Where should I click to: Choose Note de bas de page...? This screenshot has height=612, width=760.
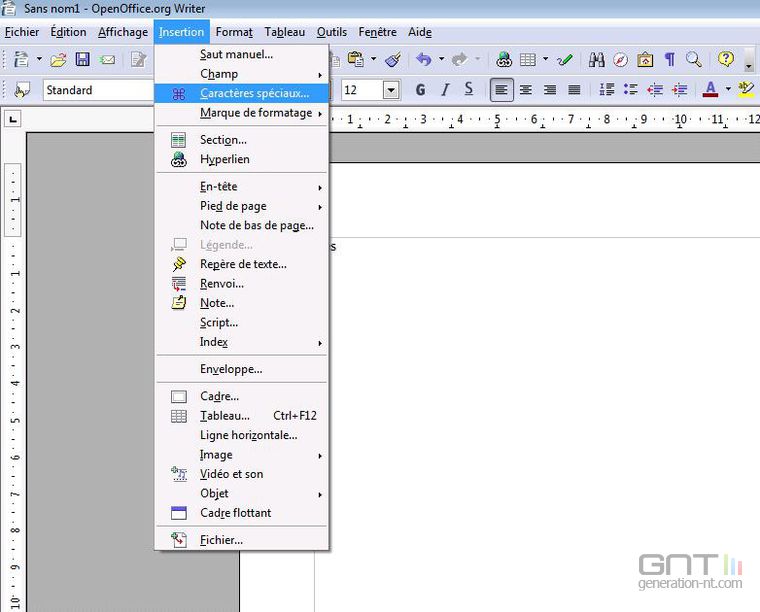[241, 225]
